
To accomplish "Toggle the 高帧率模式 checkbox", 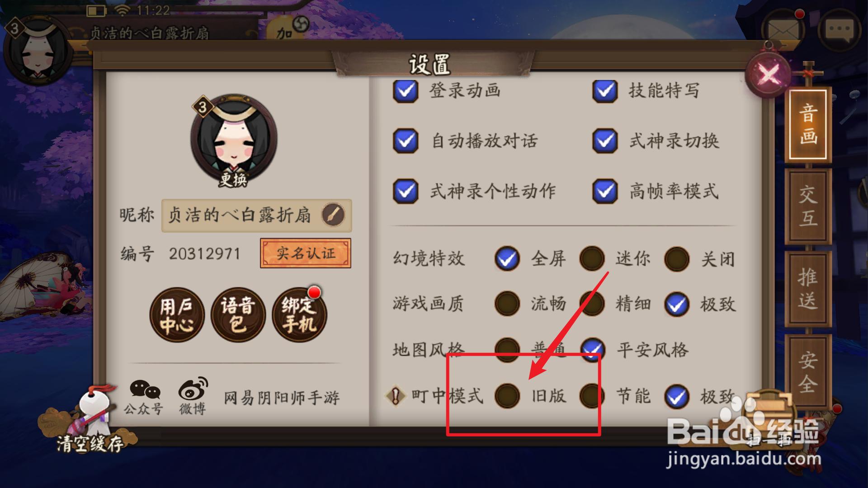I will click(605, 191).
